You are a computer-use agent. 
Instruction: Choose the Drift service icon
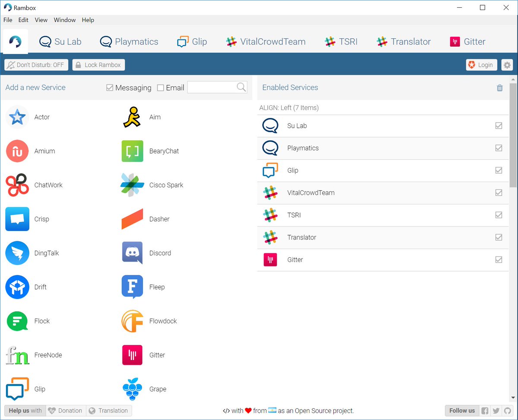point(17,287)
